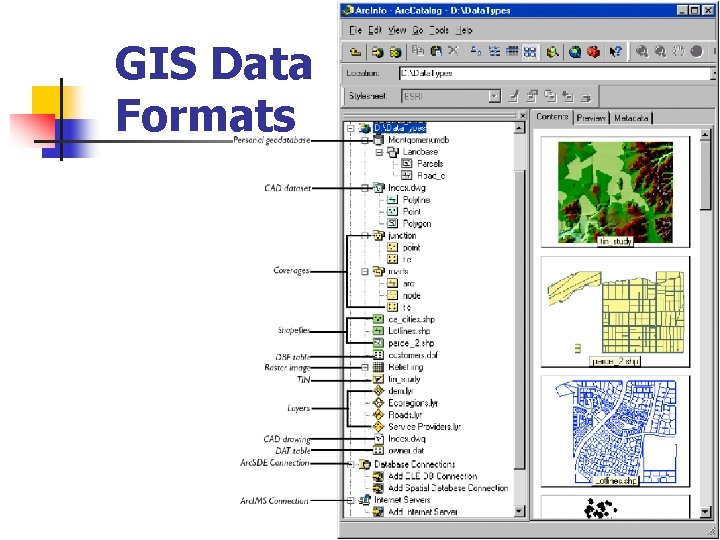Click the Import Metadata icon
This screenshot has width=720, height=540.
(568, 96)
